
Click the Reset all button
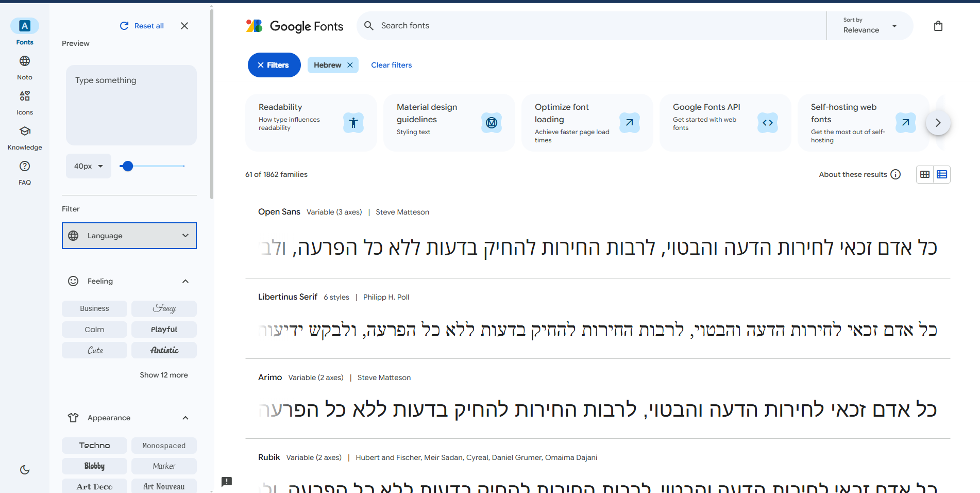pos(141,25)
